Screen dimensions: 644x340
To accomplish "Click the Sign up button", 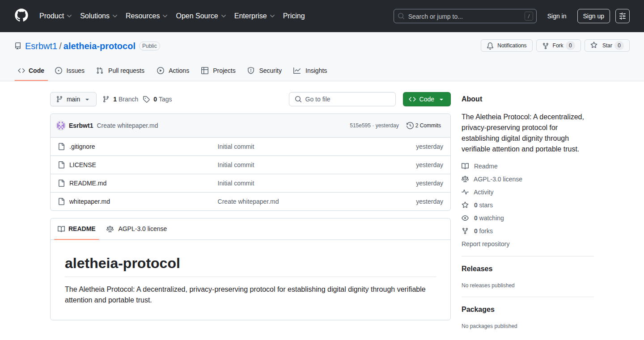I will point(593,16).
